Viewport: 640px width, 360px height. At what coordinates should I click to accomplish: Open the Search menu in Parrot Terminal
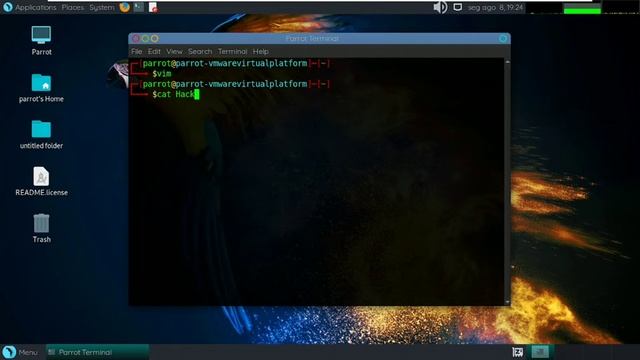200,51
